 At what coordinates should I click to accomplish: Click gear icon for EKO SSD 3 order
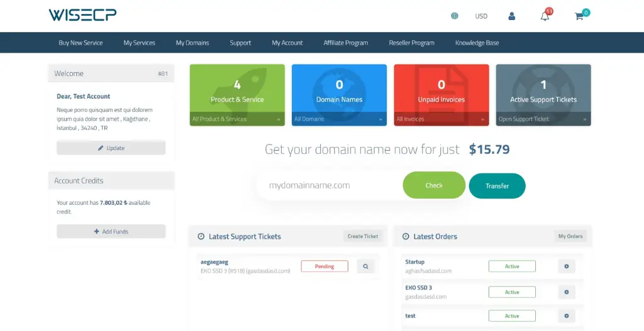(x=566, y=292)
